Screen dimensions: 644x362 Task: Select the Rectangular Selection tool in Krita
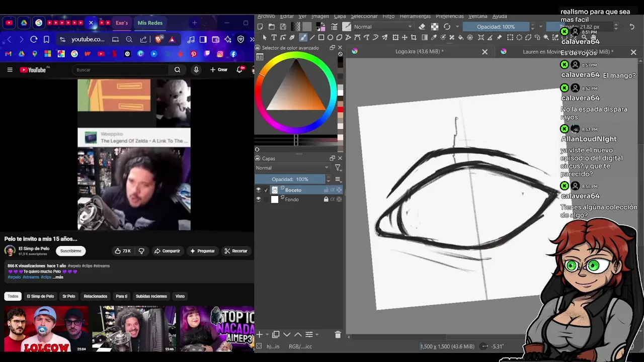510,37
